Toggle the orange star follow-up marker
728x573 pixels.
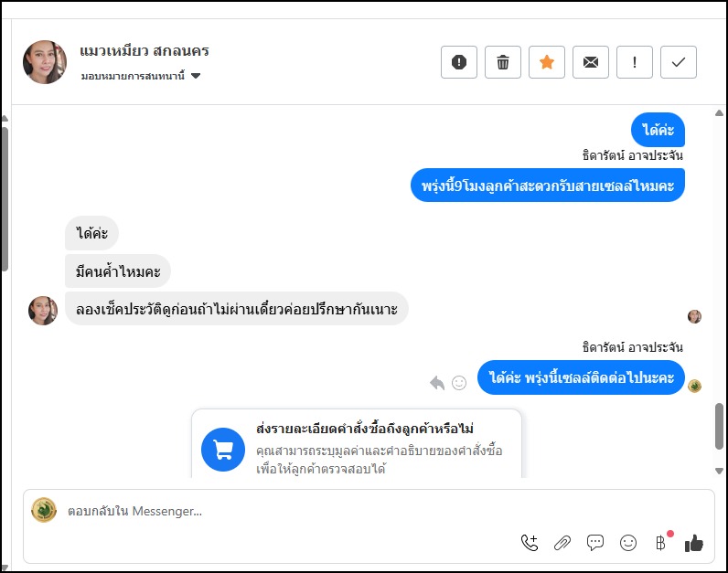tap(547, 62)
